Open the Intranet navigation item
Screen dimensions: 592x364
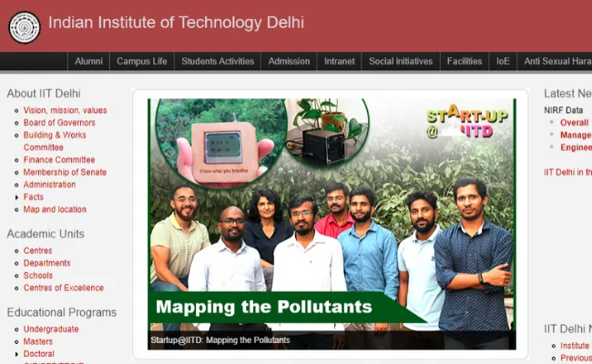340,62
